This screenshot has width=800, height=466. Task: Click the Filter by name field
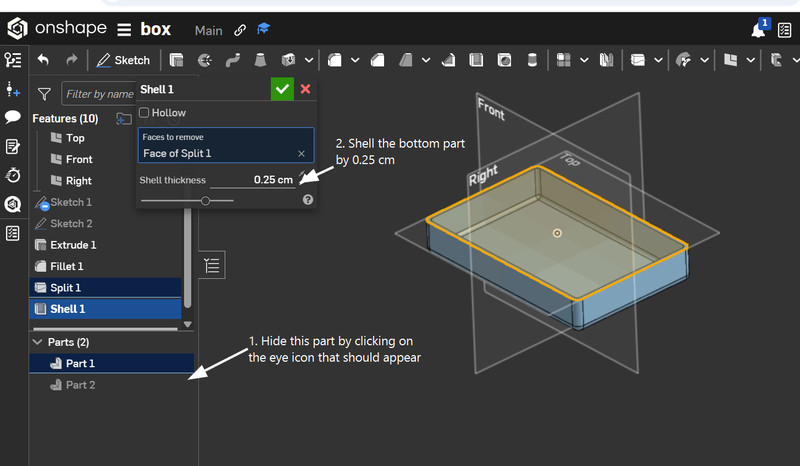99,94
